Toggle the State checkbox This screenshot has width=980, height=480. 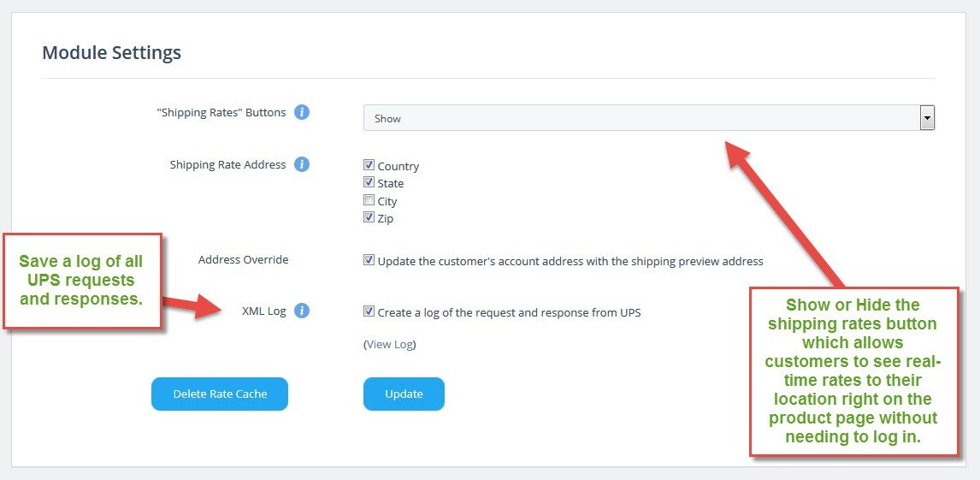tap(369, 182)
